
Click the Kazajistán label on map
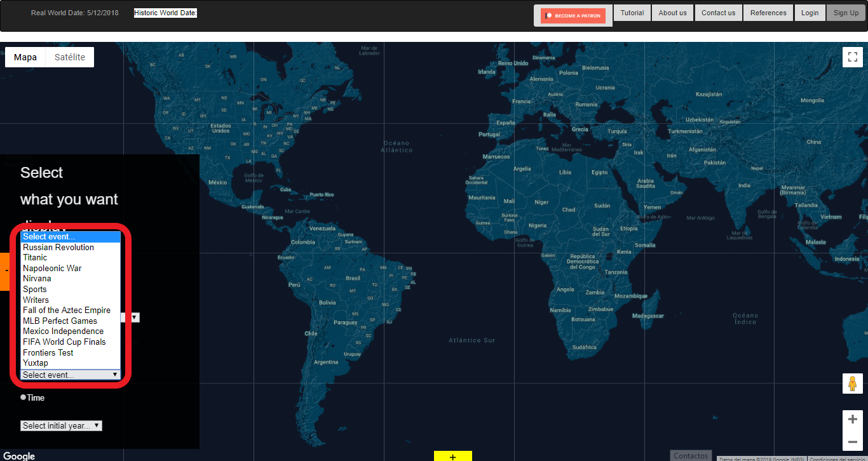click(709, 94)
